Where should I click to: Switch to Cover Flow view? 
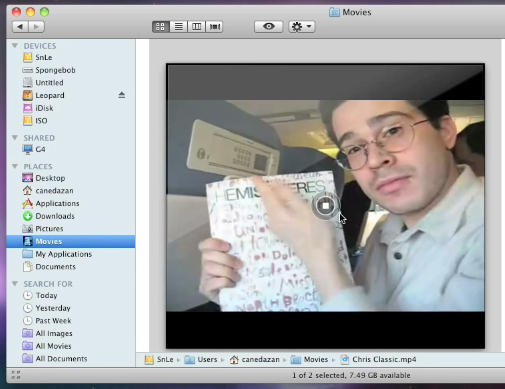(215, 26)
